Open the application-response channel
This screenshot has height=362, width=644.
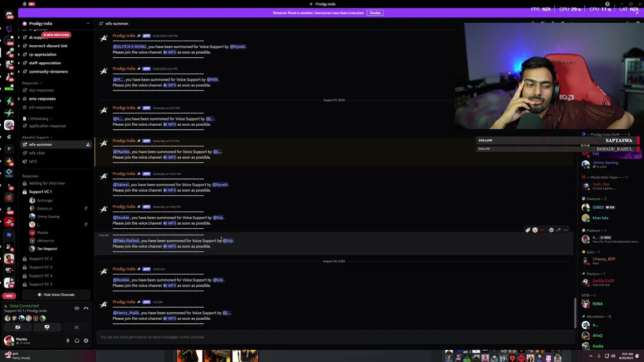(47, 126)
